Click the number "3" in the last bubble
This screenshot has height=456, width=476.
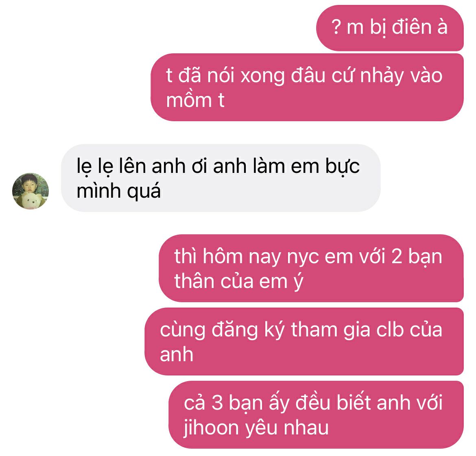click(x=217, y=403)
